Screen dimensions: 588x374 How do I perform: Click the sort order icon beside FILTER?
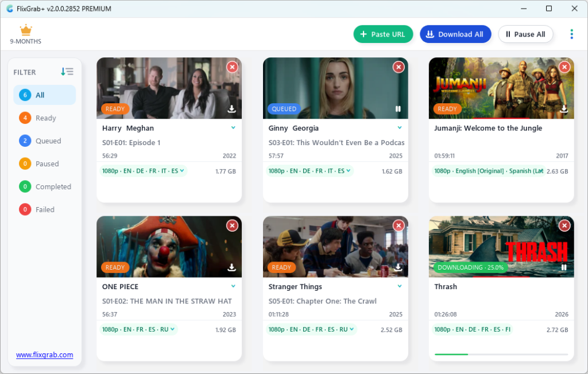click(x=67, y=72)
